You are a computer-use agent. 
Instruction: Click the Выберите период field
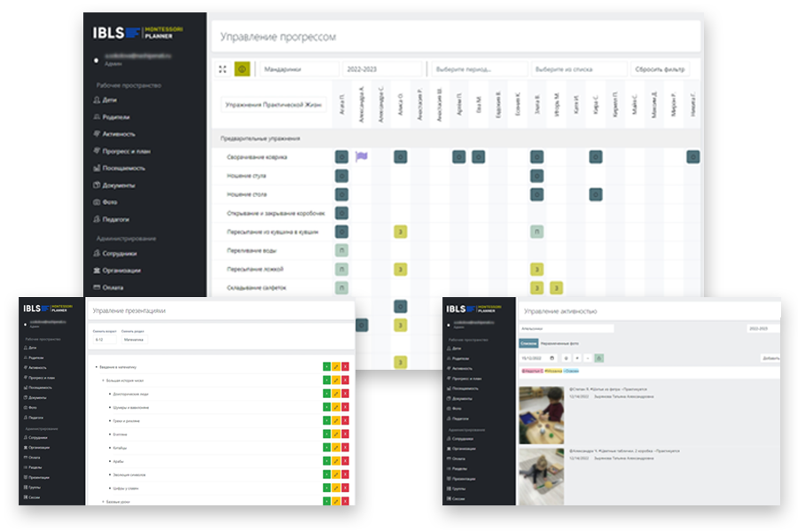tap(480, 69)
